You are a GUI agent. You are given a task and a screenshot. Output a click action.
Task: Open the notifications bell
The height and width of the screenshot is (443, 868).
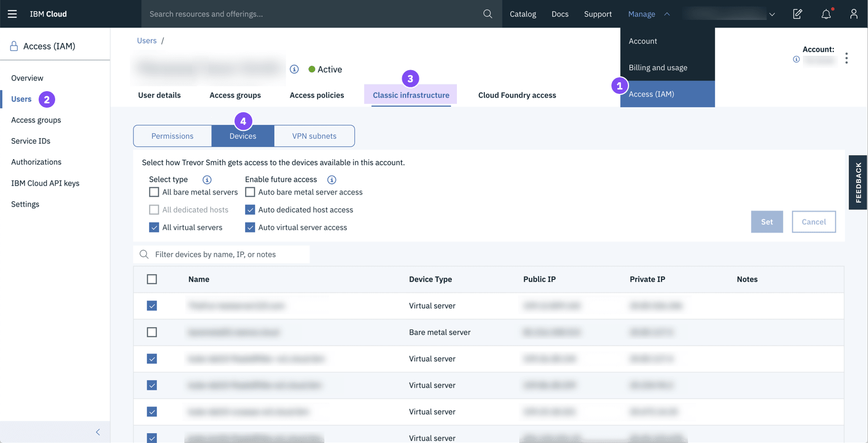pyautogui.click(x=826, y=14)
